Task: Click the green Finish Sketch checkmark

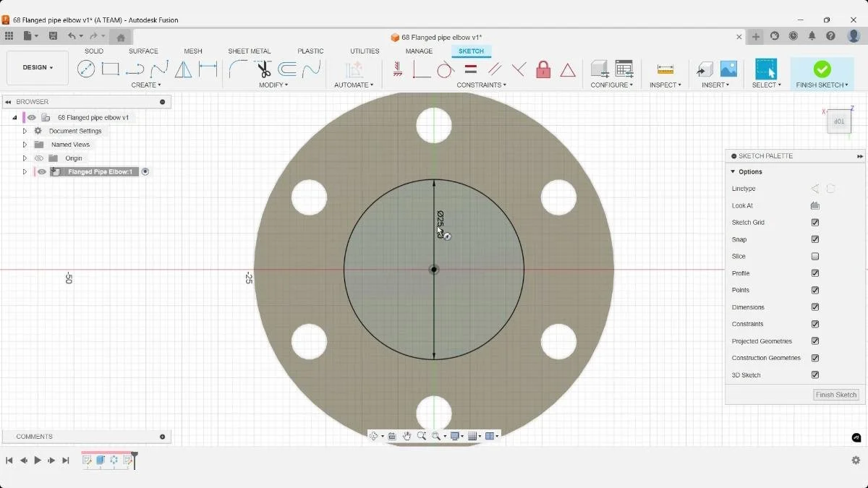Action: (822, 69)
